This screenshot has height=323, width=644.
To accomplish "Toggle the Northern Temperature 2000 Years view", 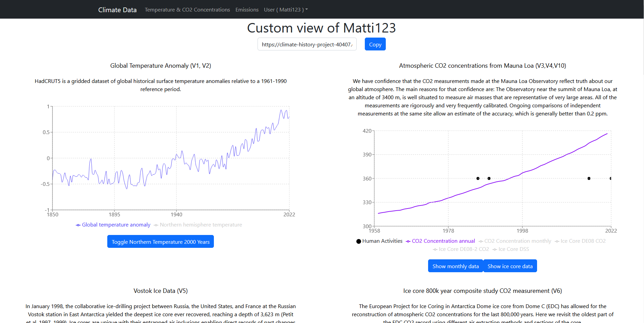I will point(160,241).
